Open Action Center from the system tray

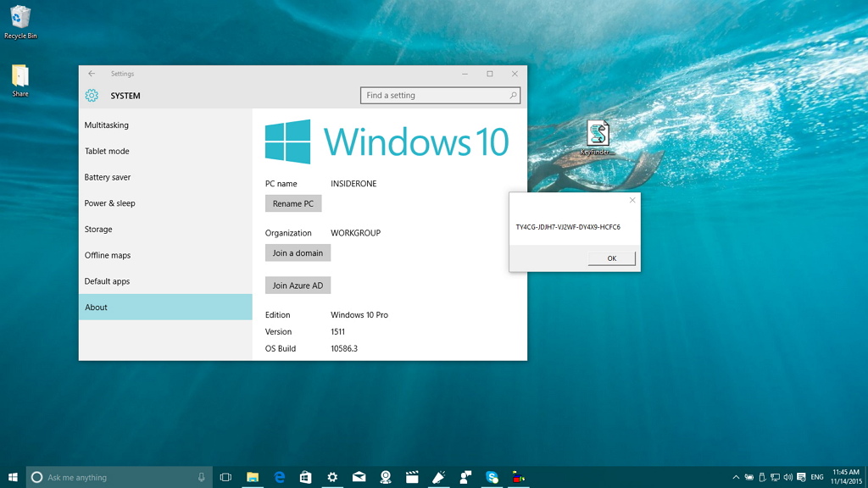click(802, 477)
